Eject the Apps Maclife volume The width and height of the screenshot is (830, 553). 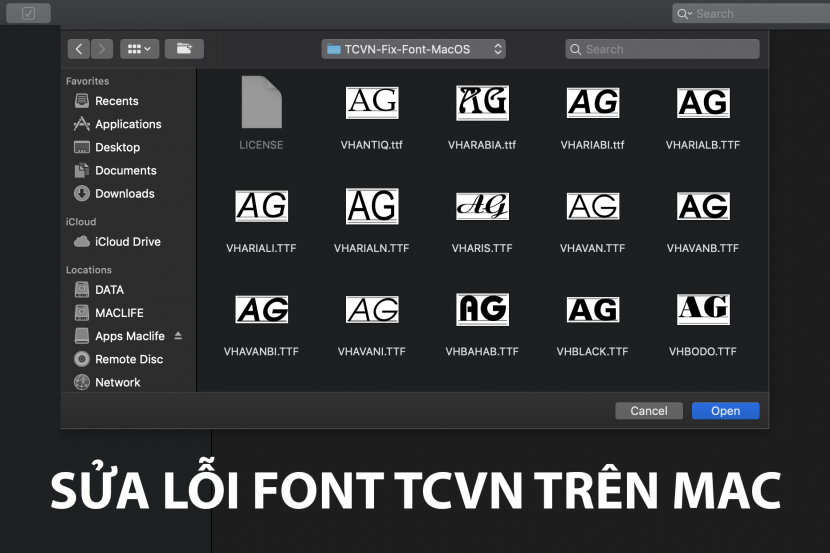click(x=178, y=336)
